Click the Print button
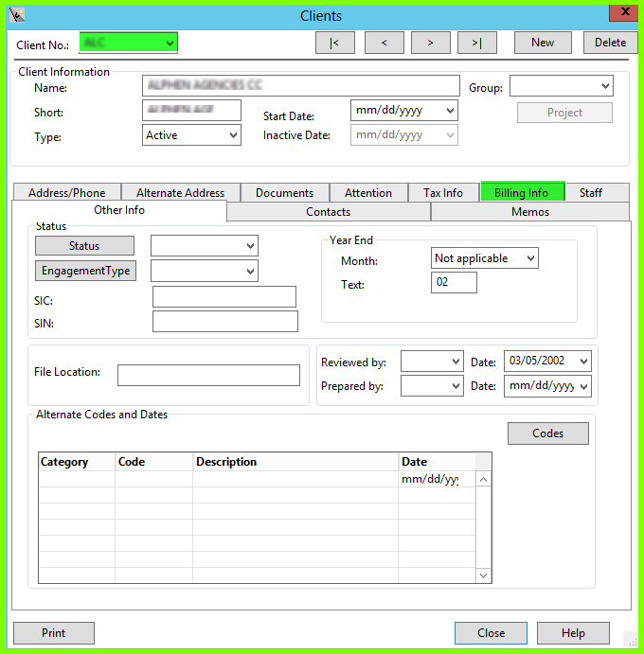The width and height of the screenshot is (644, 654). coord(54,633)
